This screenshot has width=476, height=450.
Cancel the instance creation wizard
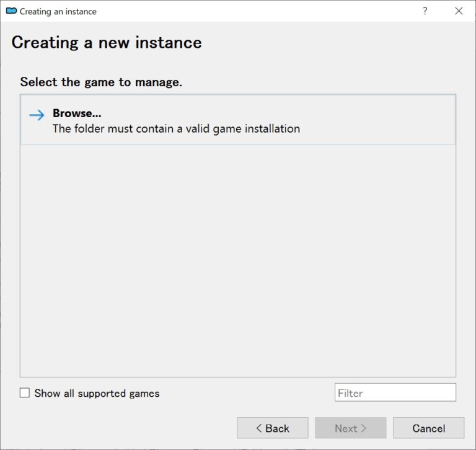click(428, 428)
